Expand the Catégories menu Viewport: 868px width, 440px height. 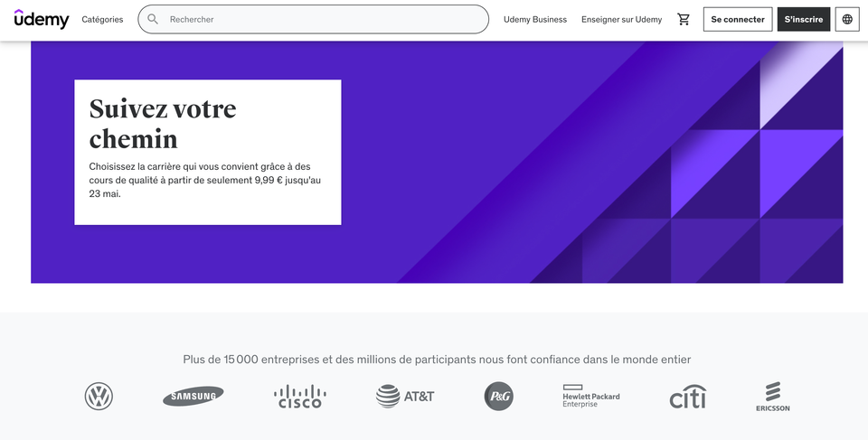tap(102, 19)
